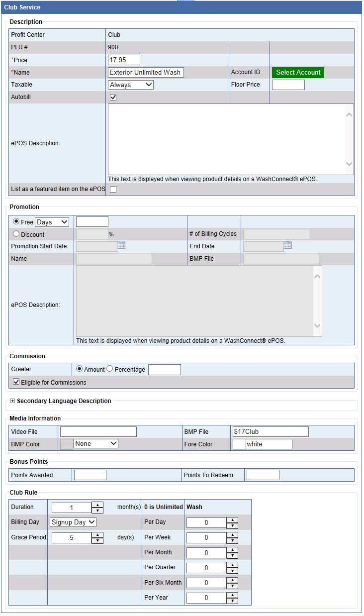Open the BMP Color dropdown
364x616 pixels.
pos(95,443)
